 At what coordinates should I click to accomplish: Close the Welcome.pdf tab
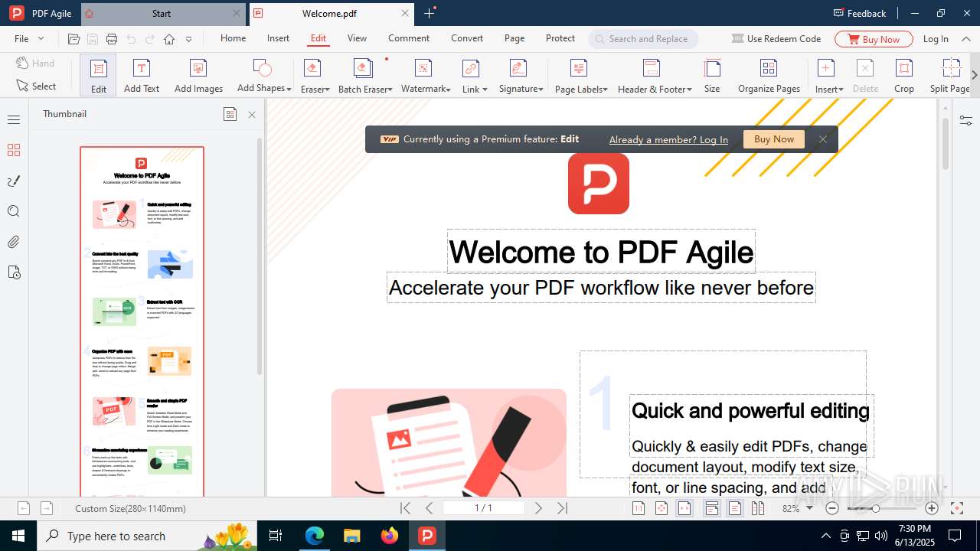point(405,13)
